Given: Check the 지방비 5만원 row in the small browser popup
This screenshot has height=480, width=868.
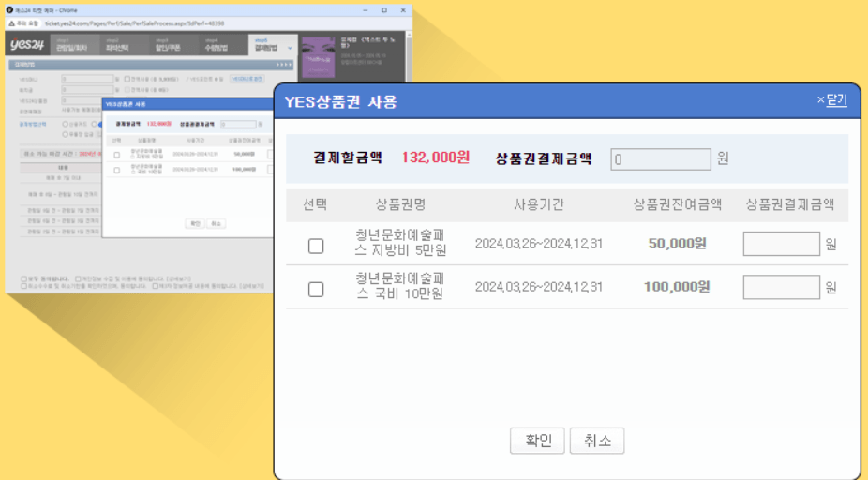Looking at the screenshot, I should click(x=117, y=155).
